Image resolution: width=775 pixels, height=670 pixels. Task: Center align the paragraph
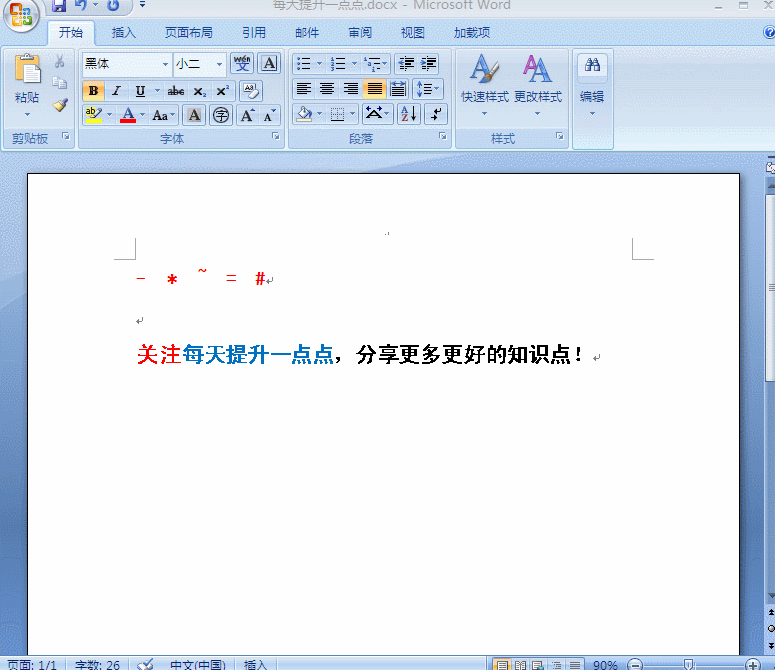pyautogui.click(x=327, y=89)
